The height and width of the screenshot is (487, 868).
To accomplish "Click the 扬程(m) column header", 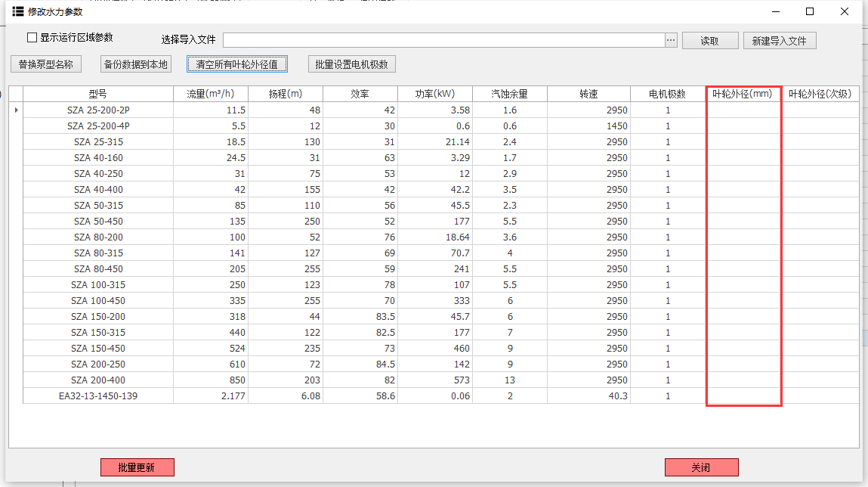I will coord(286,95).
